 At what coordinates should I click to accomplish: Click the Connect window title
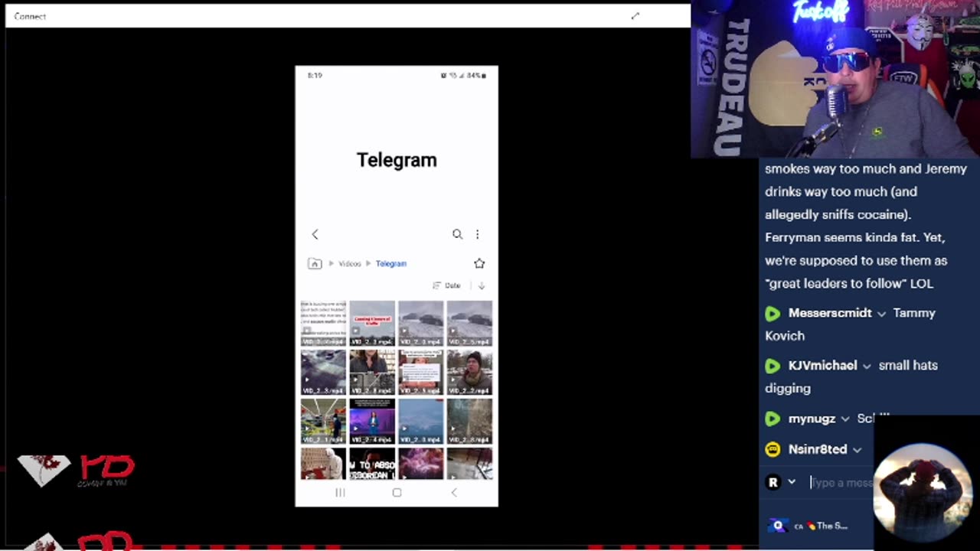coord(30,16)
